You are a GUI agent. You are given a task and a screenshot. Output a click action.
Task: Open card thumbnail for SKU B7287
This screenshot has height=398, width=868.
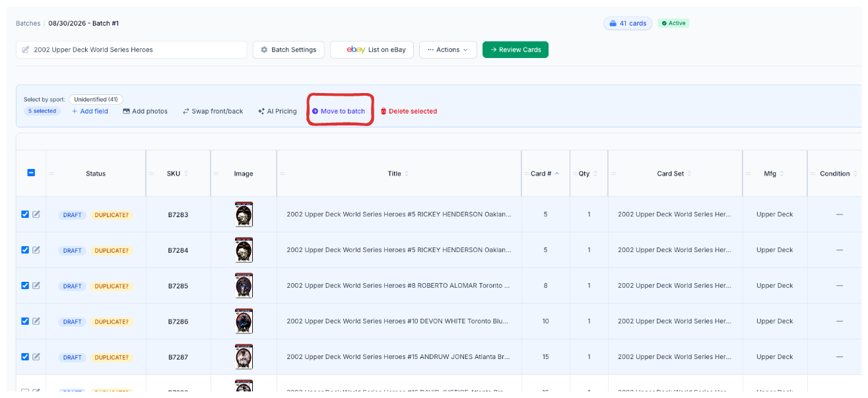(244, 357)
